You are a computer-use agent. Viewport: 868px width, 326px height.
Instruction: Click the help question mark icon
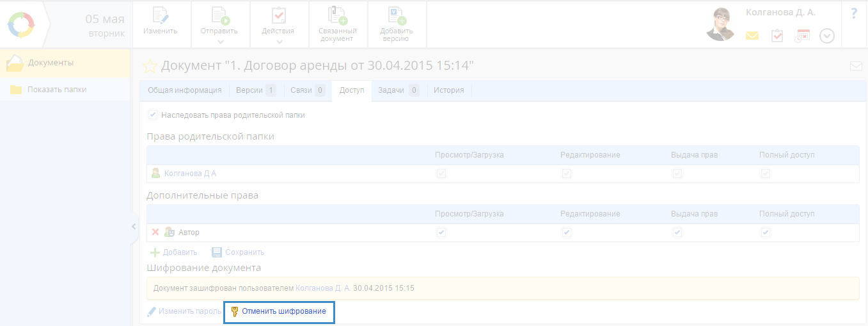[854, 13]
